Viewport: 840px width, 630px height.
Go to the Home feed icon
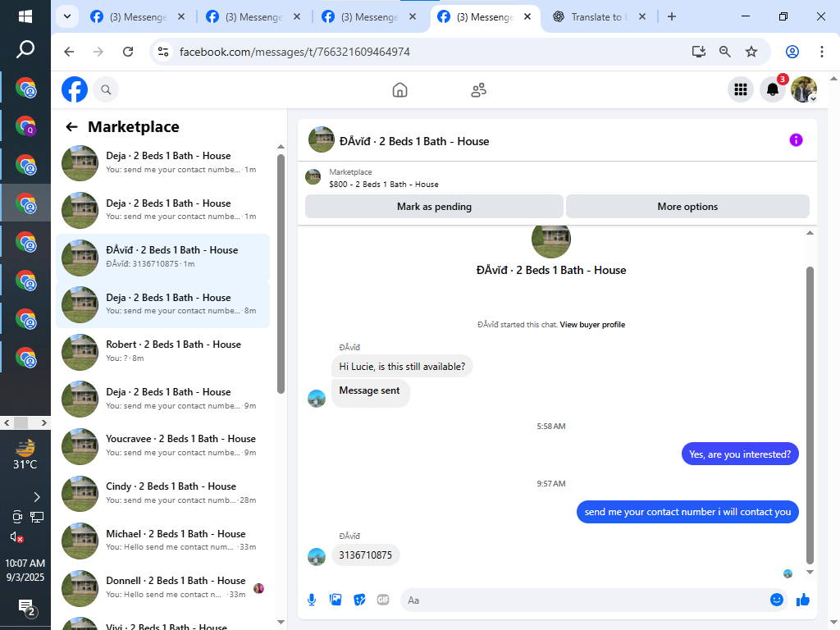click(x=399, y=89)
